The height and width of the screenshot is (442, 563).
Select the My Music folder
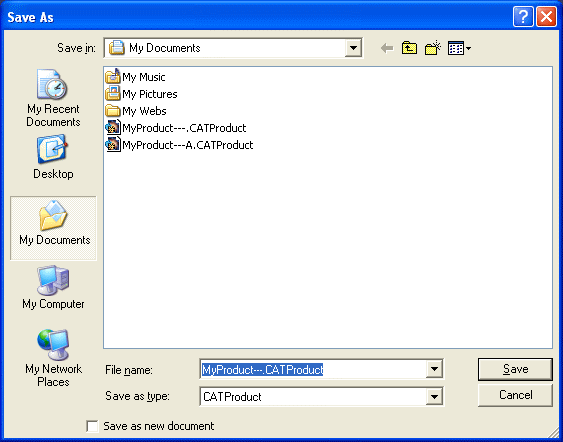pos(135,77)
